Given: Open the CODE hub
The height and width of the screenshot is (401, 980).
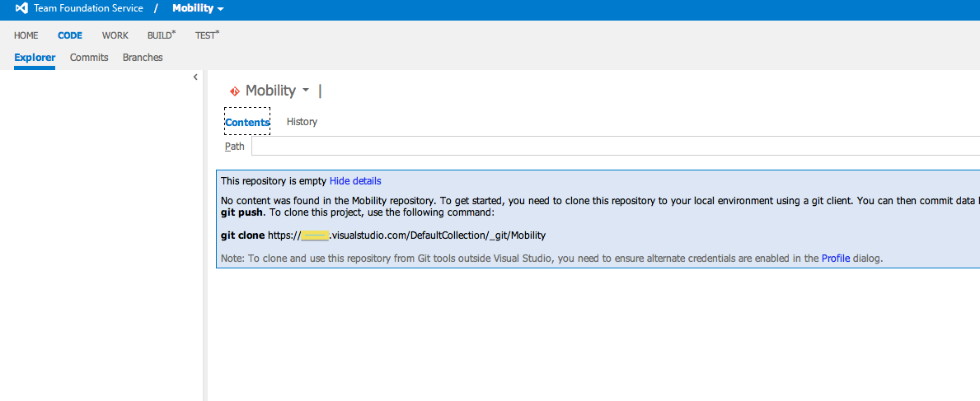Looking at the screenshot, I should click(70, 35).
